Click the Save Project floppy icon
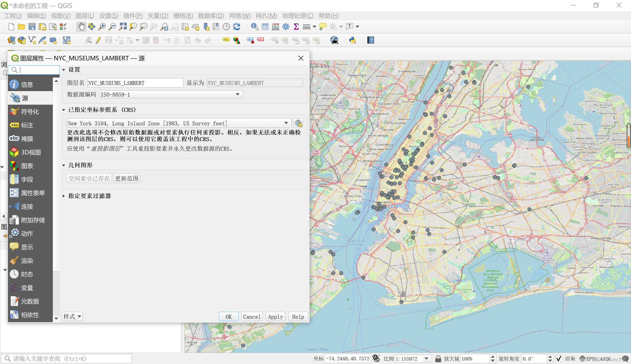 [32, 27]
